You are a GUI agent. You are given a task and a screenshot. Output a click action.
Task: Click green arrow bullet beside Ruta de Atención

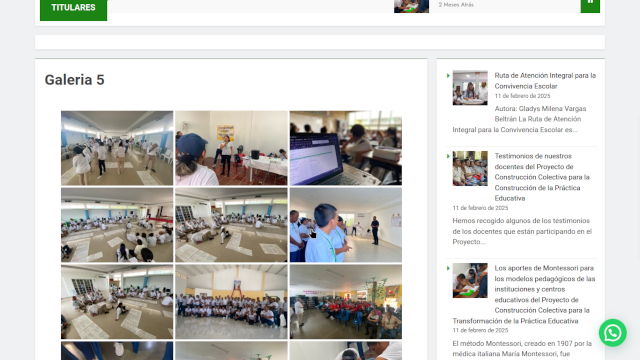pyautogui.click(x=448, y=76)
